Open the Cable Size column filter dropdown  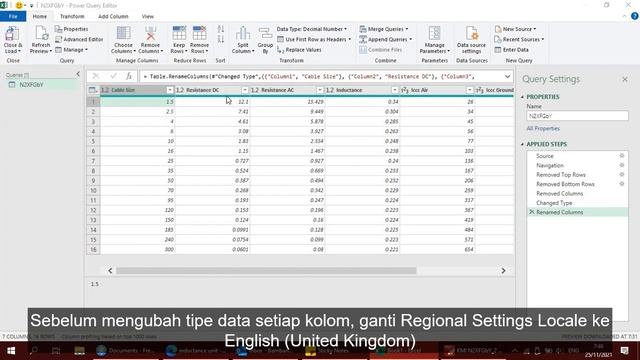[x=170, y=90]
